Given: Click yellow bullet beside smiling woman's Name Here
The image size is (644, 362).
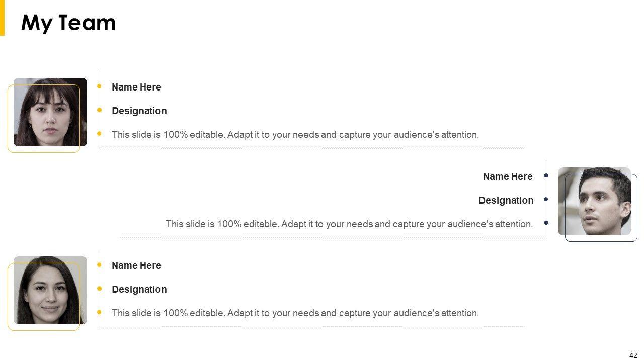Looking at the screenshot, I should click(99, 265).
